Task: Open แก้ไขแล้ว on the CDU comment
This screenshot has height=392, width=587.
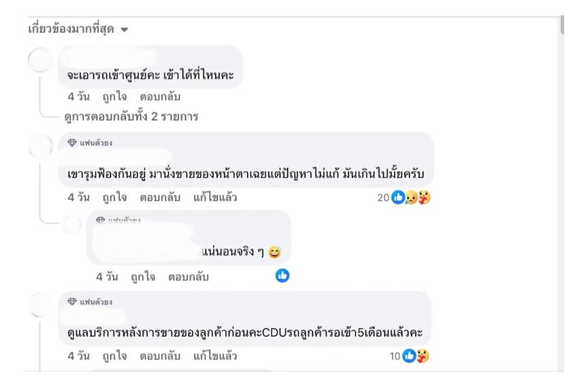Action: pos(215,356)
